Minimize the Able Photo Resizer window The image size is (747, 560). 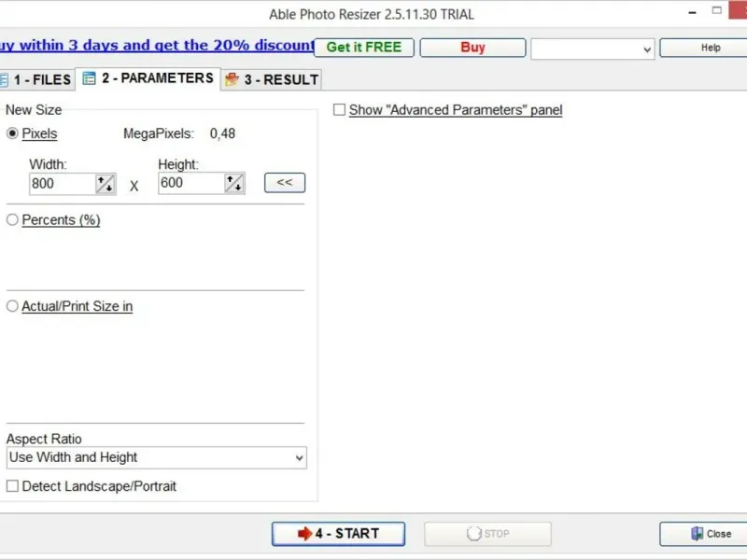pos(693,12)
